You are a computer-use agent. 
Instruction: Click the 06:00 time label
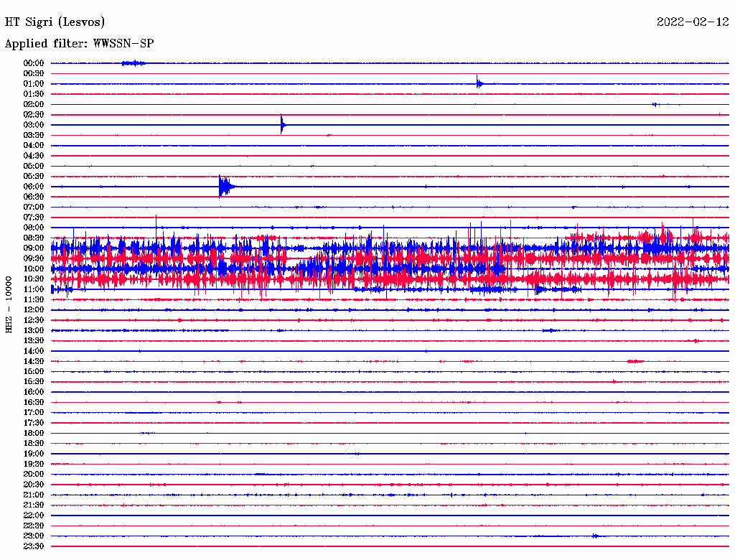pos(34,187)
